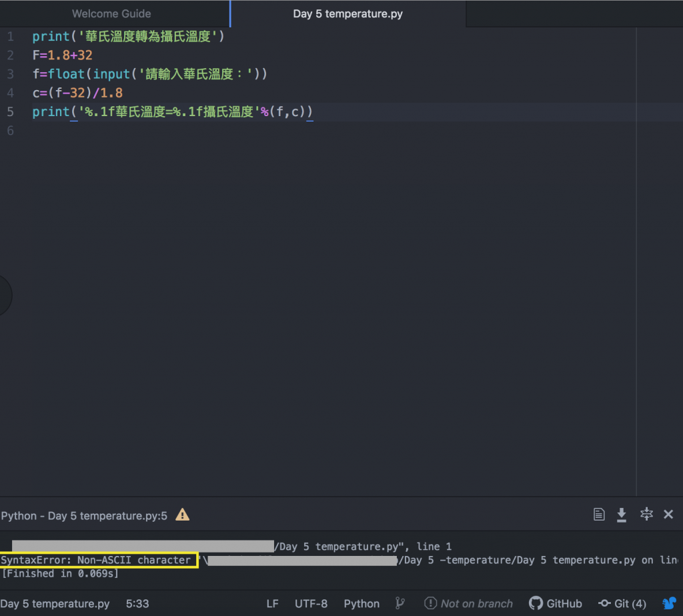The height and width of the screenshot is (616, 683).
Task: Click the [Finished in 0.069s] output line
Action: (x=60, y=573)
